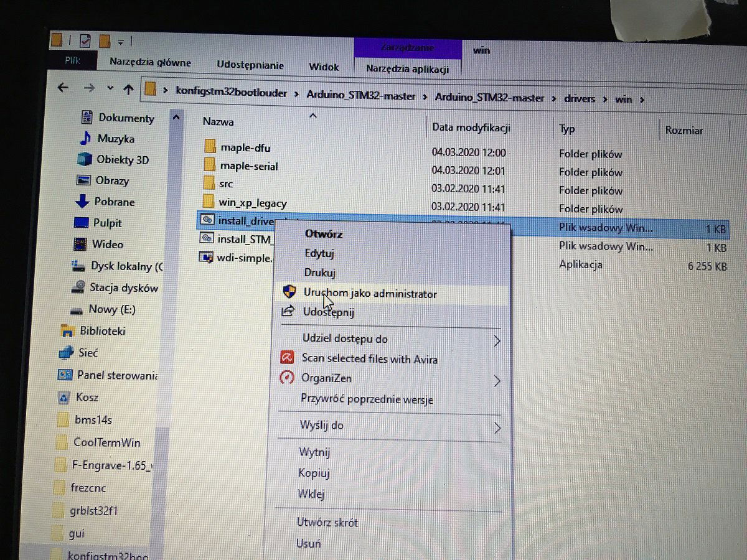
Task: Click the maple-serial folder icon
Action: pos(209,166)
